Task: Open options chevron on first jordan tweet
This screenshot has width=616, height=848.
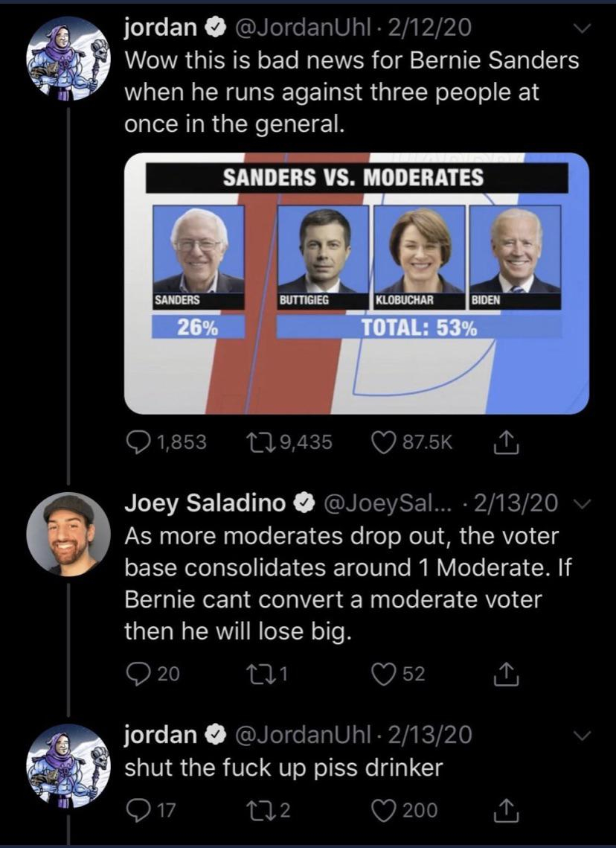Action: pos(583,30)
